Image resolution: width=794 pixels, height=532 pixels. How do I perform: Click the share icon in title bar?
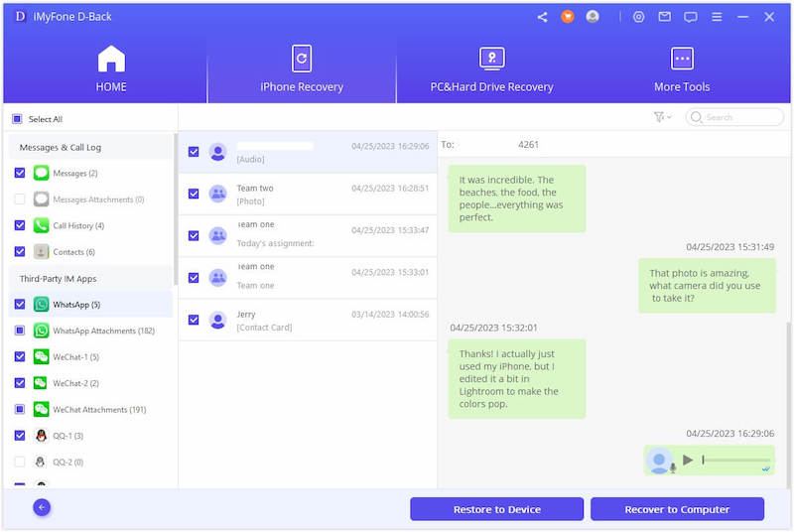542,17
